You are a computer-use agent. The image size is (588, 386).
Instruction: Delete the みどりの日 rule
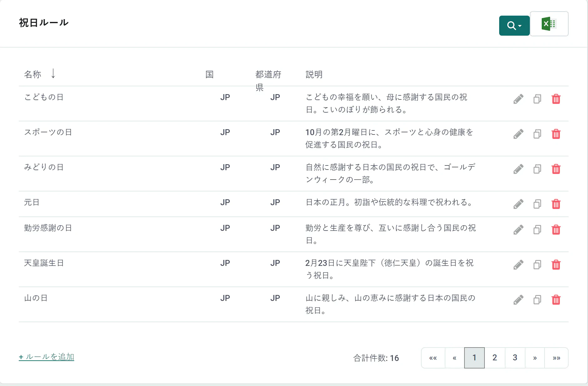tap(556, 169)
